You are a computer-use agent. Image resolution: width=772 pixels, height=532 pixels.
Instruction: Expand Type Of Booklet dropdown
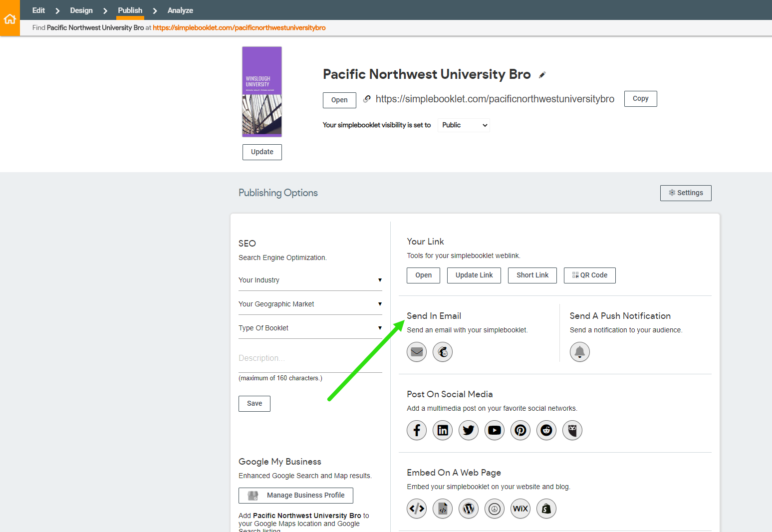pos(310,328)
